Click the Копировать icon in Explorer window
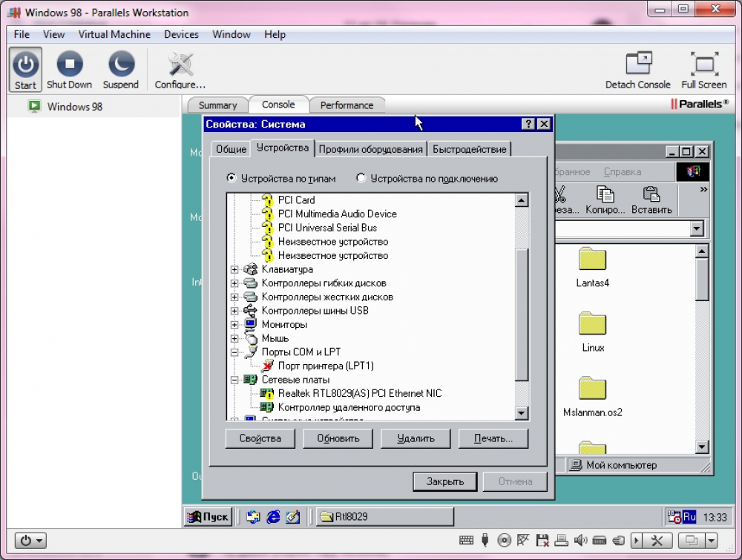The height and width of the screenshot is (560, 742). 605,194
